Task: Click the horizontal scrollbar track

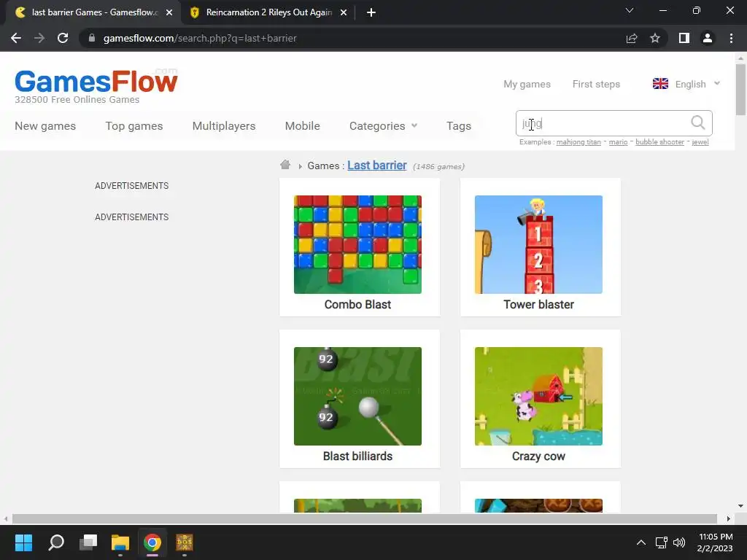Action: (365, 518)
